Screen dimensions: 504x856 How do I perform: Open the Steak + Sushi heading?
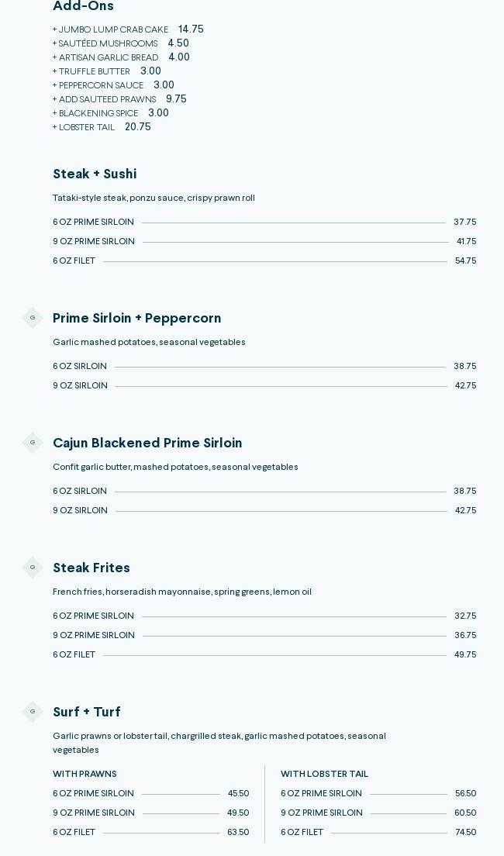(x=95, y=174)
